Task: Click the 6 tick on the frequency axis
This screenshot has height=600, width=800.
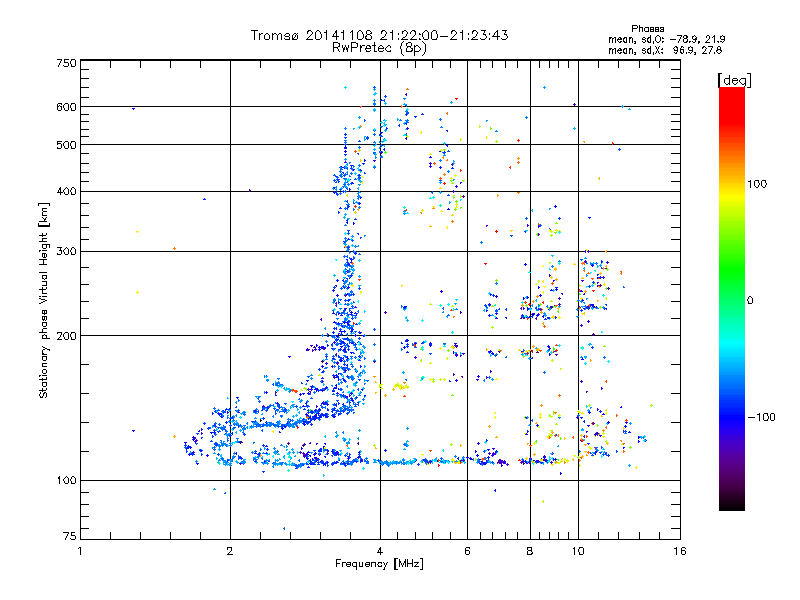Action: (468, 551)
